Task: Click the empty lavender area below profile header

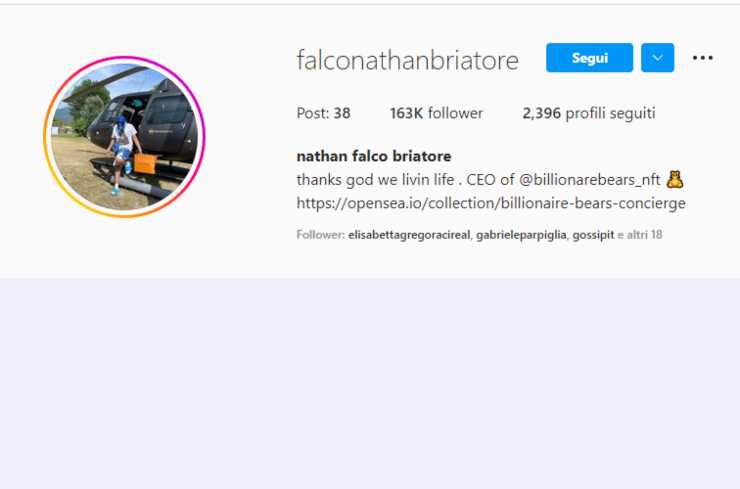Action: pyautogui.click(x=370, y=383)
